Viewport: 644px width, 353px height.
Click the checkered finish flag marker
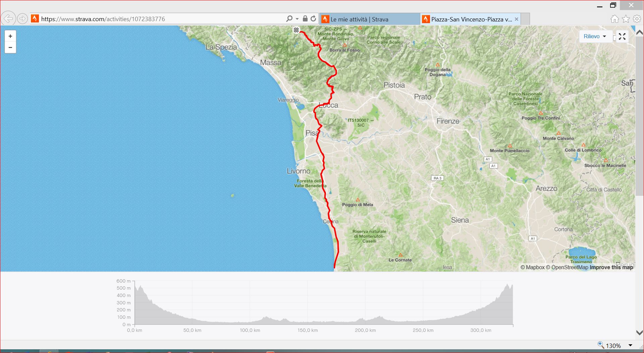(296, 30)
